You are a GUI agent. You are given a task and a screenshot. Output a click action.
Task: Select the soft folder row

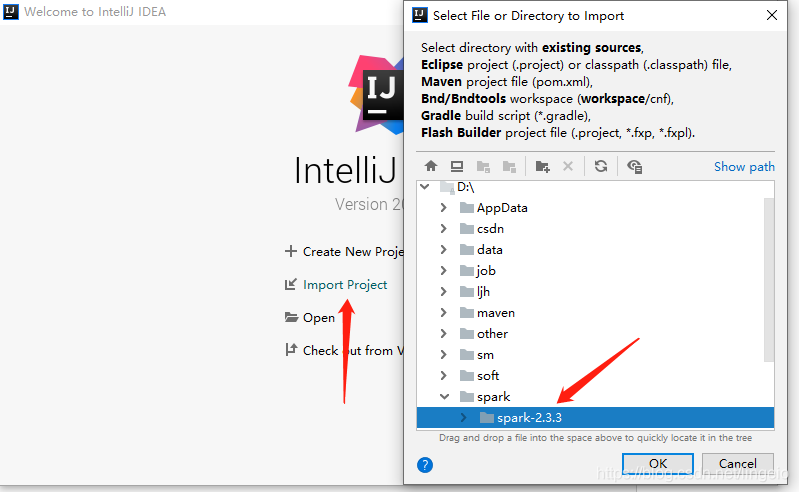point(595,375)
